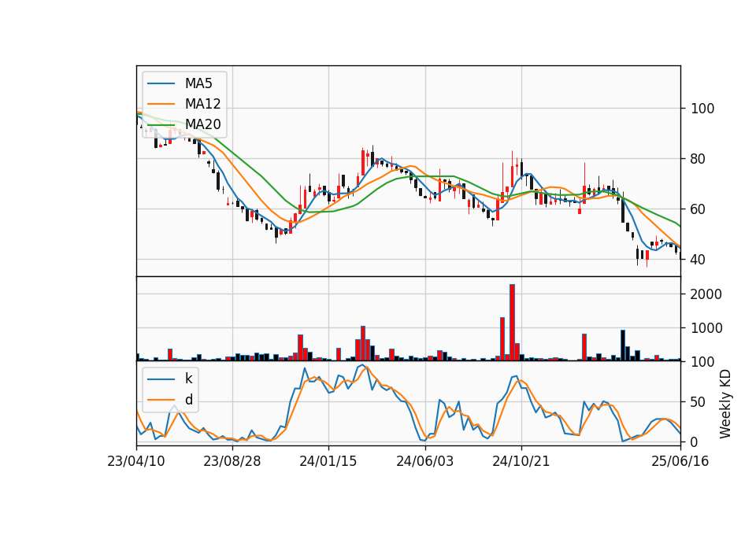Click the blue MA5 legend line sample
Screen dimensions: 756x543
(161, 84)
